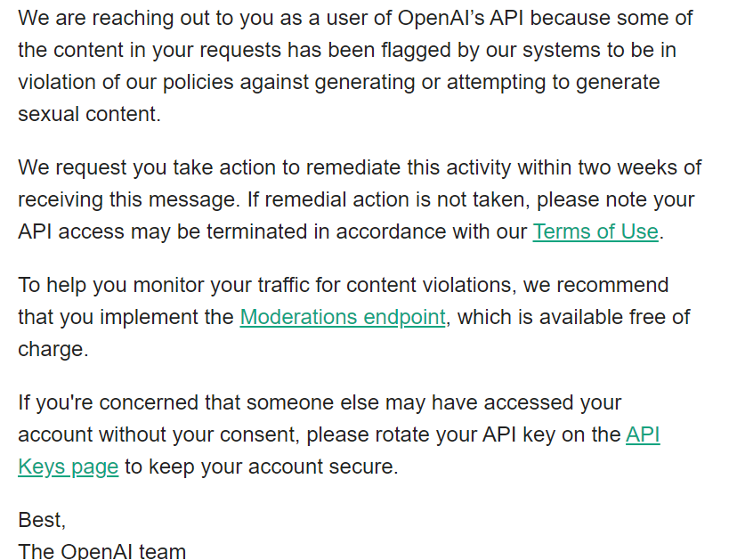Screen dimensions: 737x560
Task: Click the word "monitor" in third paragraph
Action: pos(168,285)
